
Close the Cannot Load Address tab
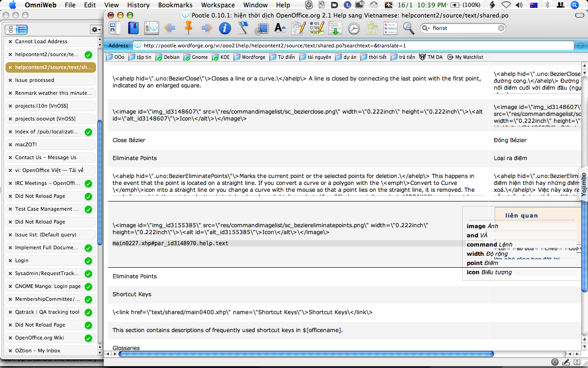[x=11, y=41]
